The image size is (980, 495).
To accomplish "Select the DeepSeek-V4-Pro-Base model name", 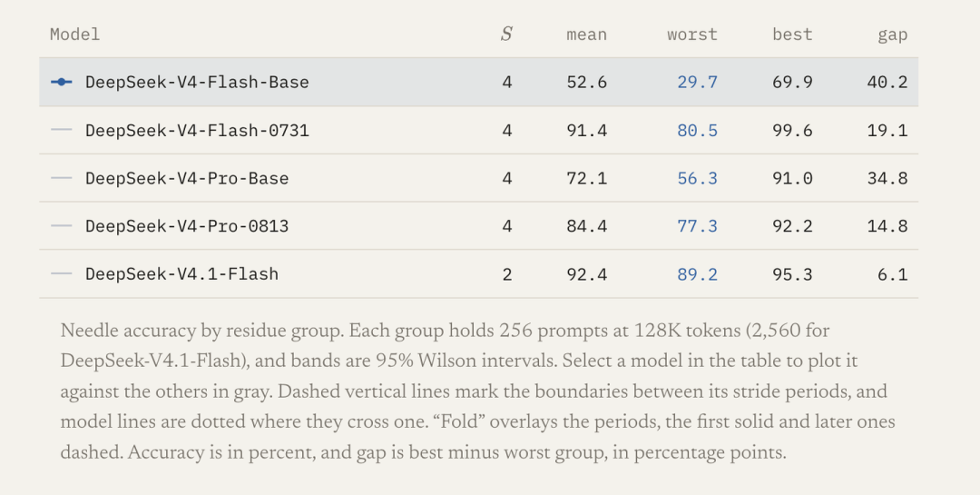I will click(x=187, y=178).
